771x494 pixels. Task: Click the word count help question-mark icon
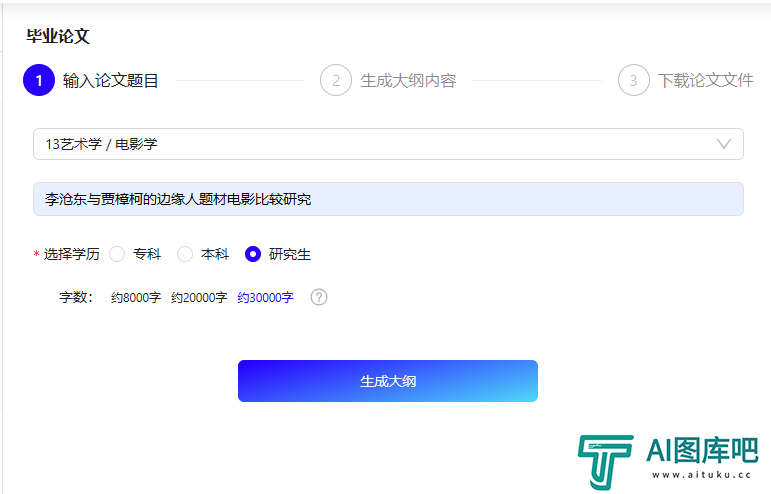click(x=319, y=297)
